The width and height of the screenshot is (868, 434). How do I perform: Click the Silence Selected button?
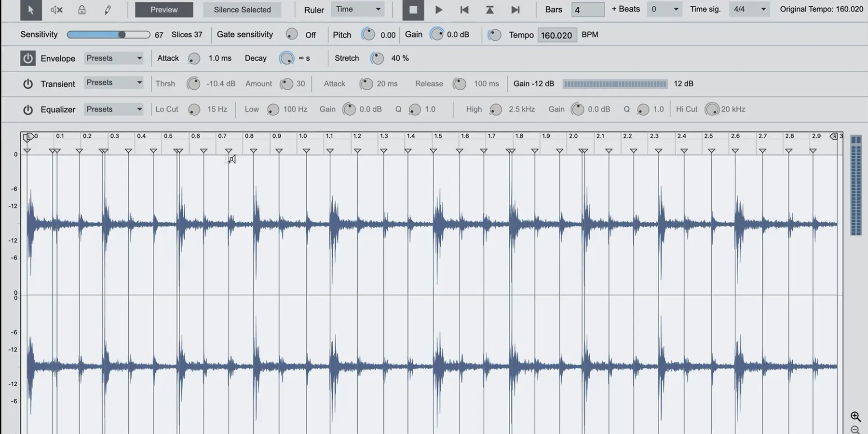point(242,10)
